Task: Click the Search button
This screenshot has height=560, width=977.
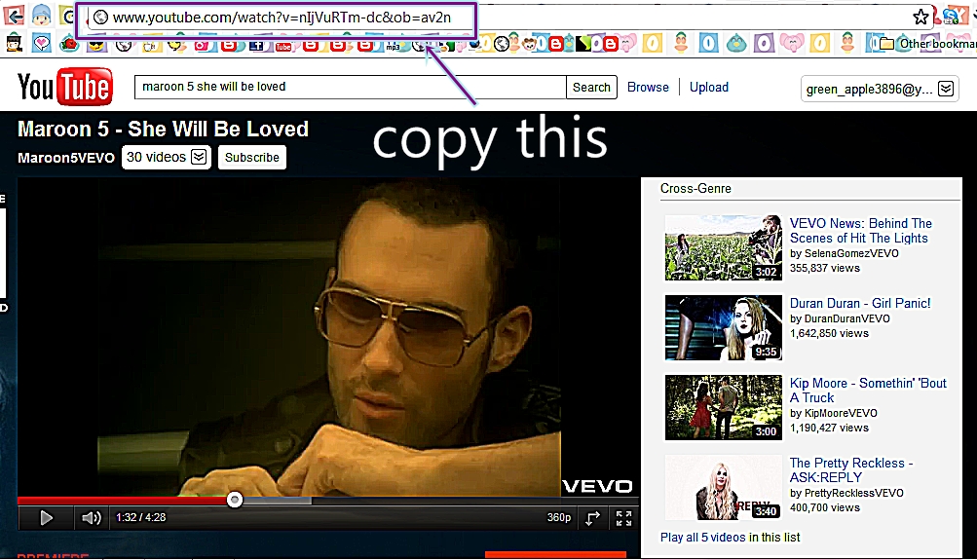Action: click(591, 88)
